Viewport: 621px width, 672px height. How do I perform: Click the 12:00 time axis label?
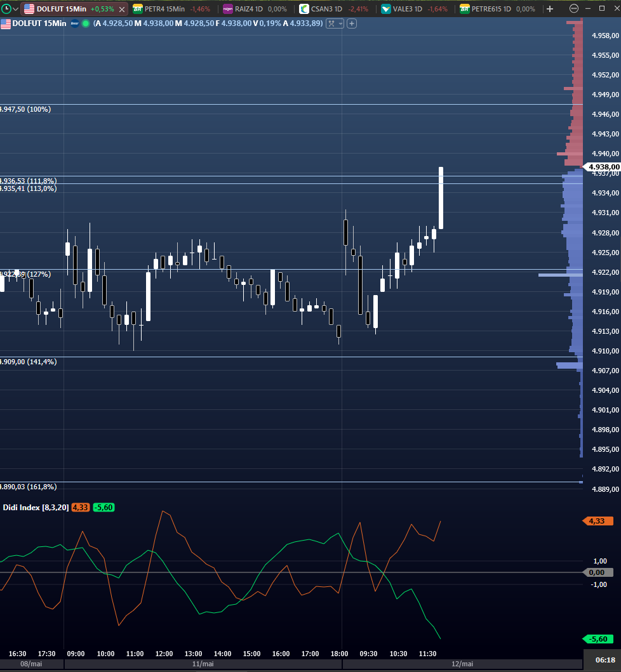pos(164,654)
